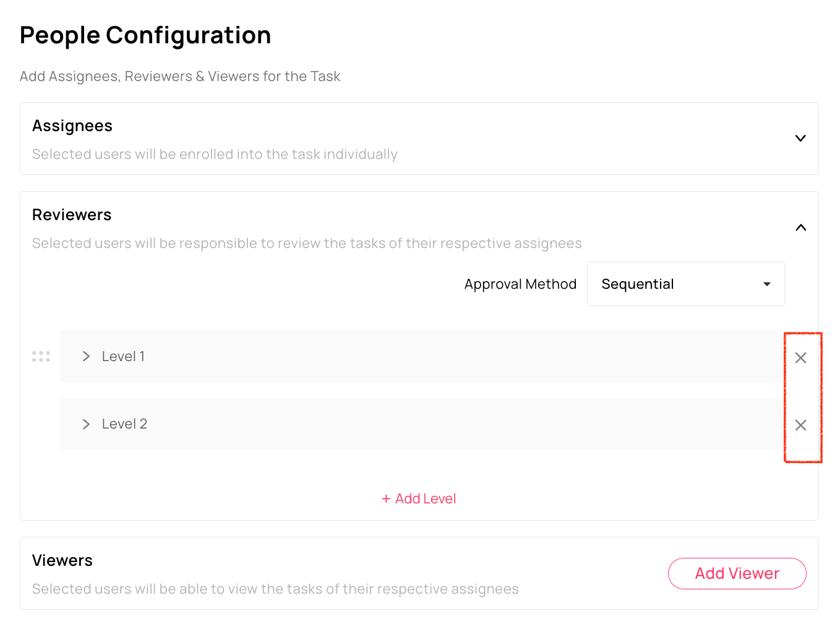Select the Level 2 row label

pyautogui.click(x=124, y=424)
